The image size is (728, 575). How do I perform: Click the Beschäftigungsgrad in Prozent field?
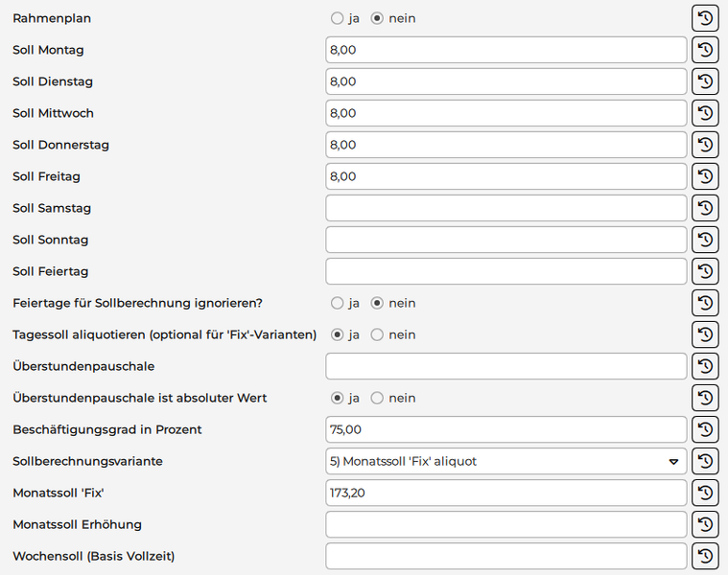(x=505, y=429)
